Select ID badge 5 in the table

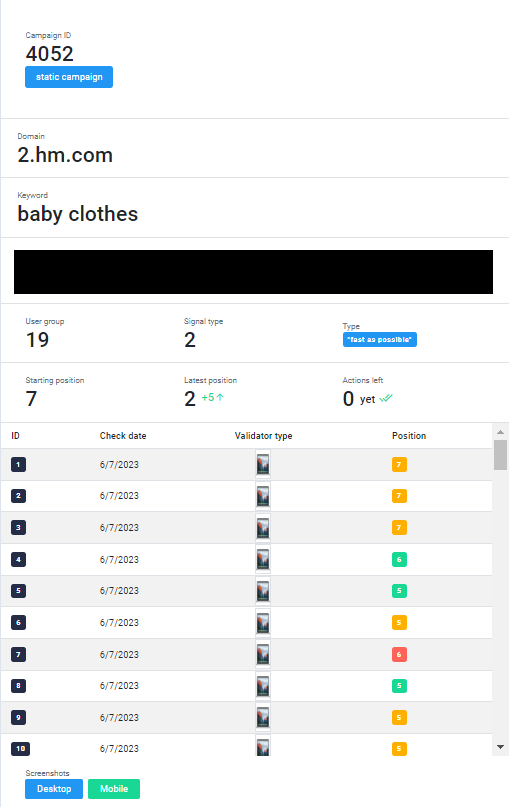click(19, 591)
